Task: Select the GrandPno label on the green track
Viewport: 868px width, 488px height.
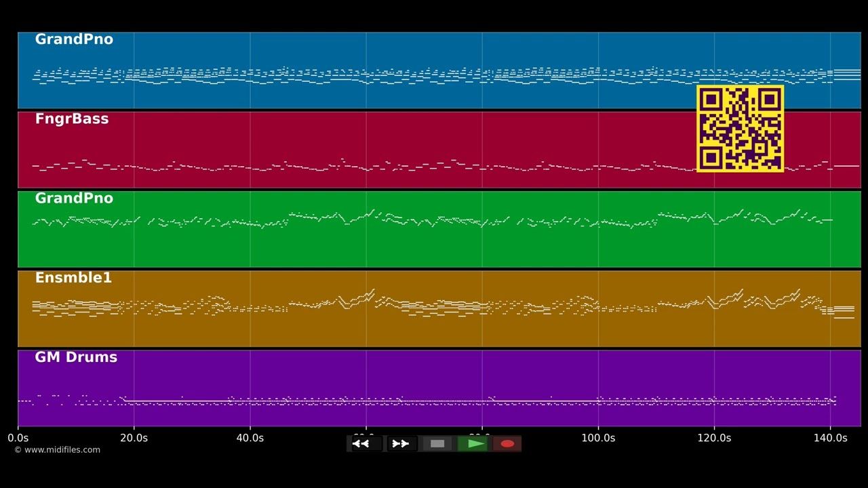Action: pyautogui.click(x=74, y=199)
